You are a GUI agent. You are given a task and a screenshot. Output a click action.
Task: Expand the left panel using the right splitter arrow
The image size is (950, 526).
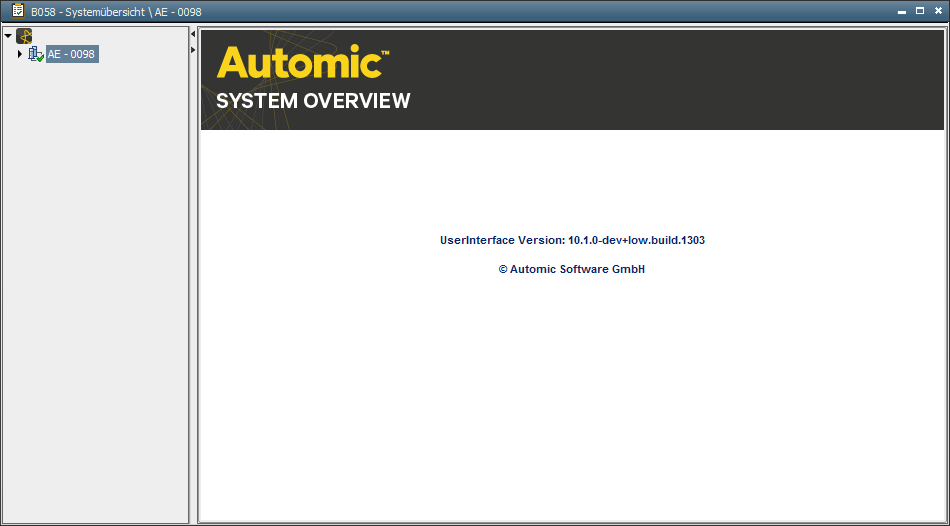click(193, 50)
